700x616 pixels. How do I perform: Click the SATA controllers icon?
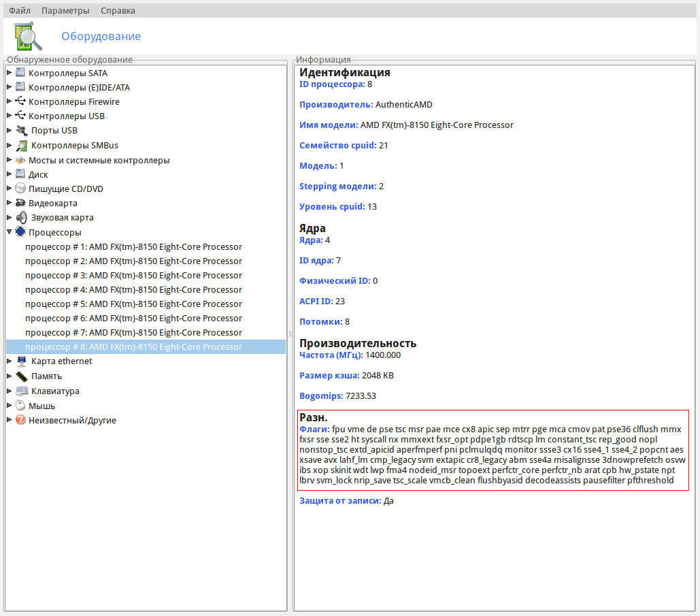click(20, 73)
